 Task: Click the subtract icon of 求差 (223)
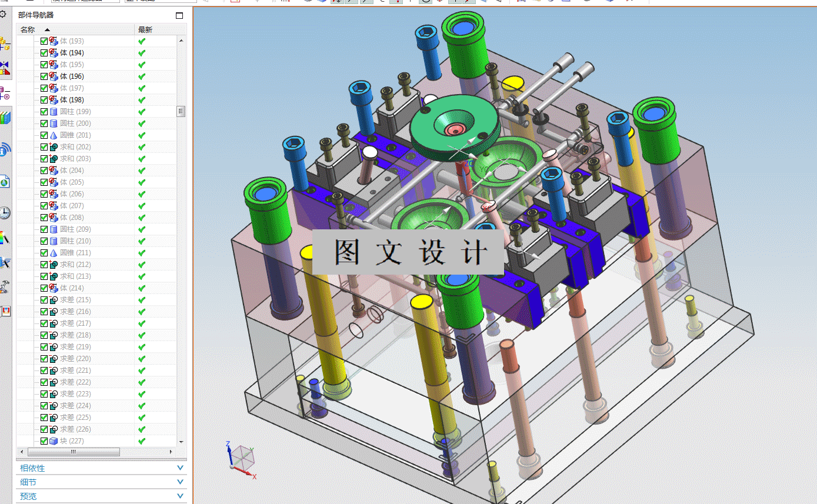[x=54, y=394]
